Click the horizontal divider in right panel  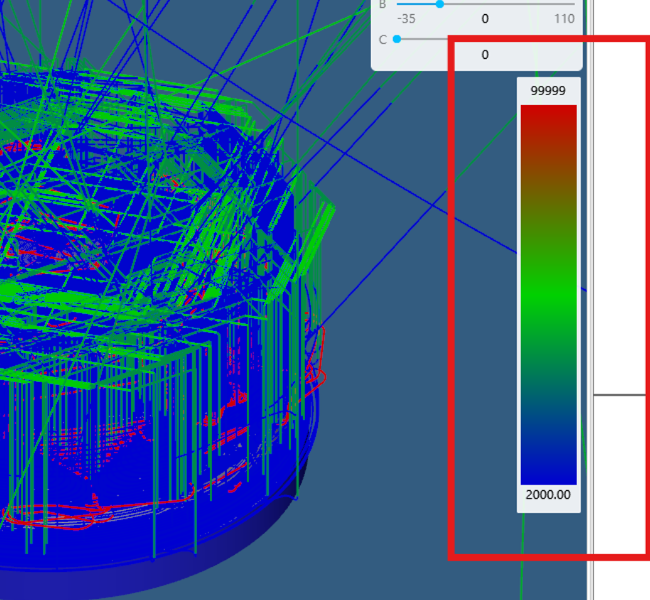(x=620, y=395)
